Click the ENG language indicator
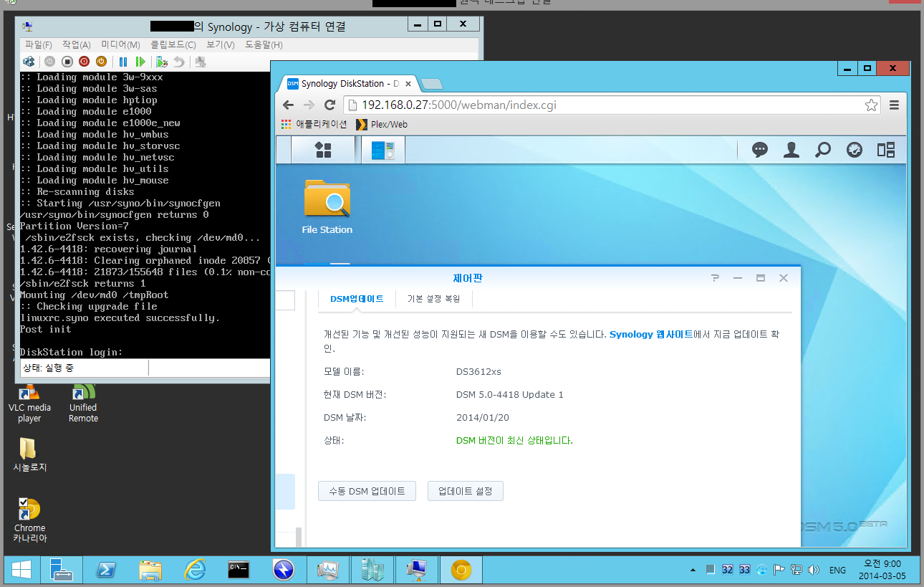The image size is (924, 587). tap(837, 571)
